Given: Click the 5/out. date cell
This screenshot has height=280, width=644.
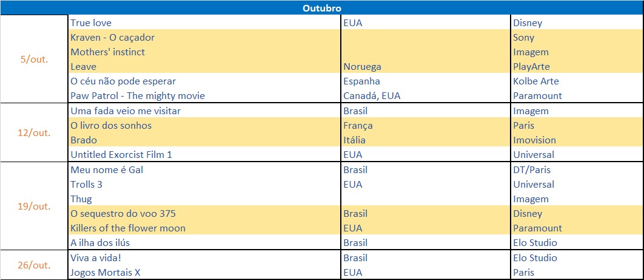Looking at the screenshot, I should click(34, 59).
